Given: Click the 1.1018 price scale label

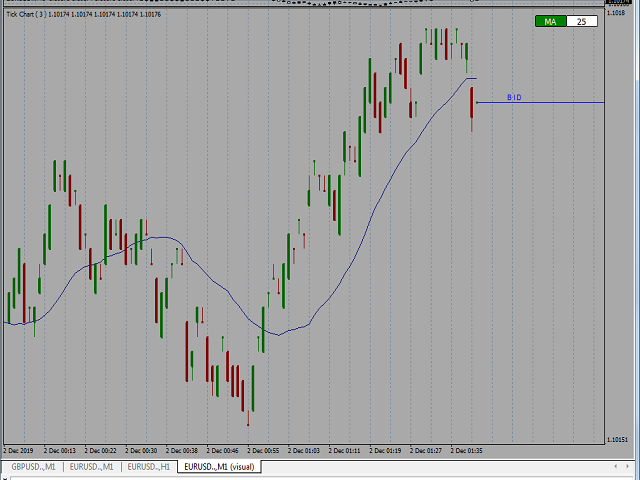Looking at the screenshot, I should click(616, 13).
